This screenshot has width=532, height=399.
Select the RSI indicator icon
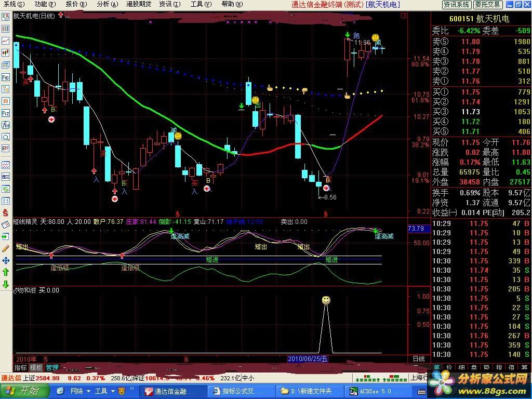pyautogui.click(x=5, y=177)
